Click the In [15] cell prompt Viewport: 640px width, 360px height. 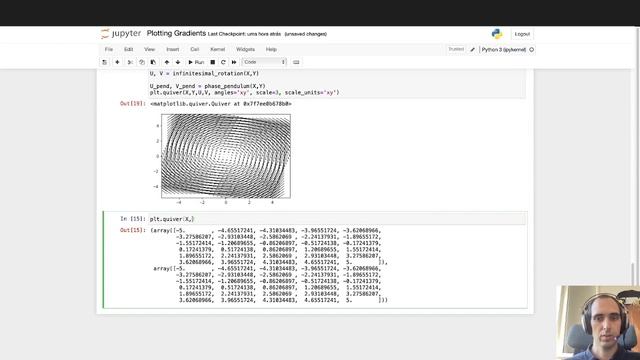tap(133, 219)
